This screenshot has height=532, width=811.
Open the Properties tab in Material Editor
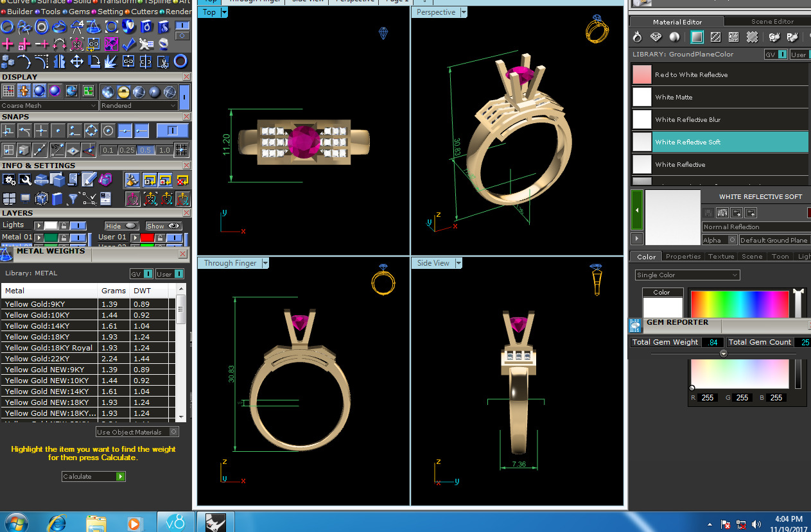coord(683,256)
